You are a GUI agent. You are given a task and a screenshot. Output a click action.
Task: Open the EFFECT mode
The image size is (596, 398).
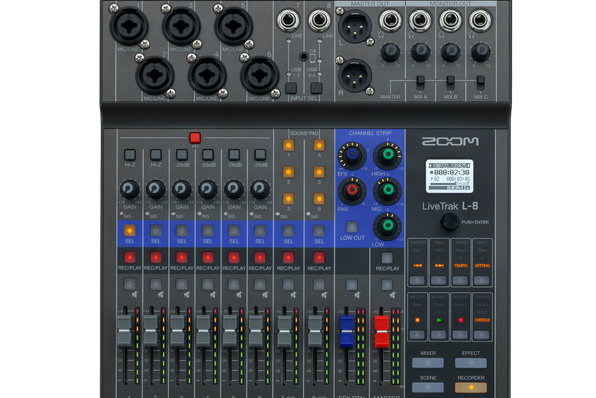pyautogui.click(x=471, y=363)
